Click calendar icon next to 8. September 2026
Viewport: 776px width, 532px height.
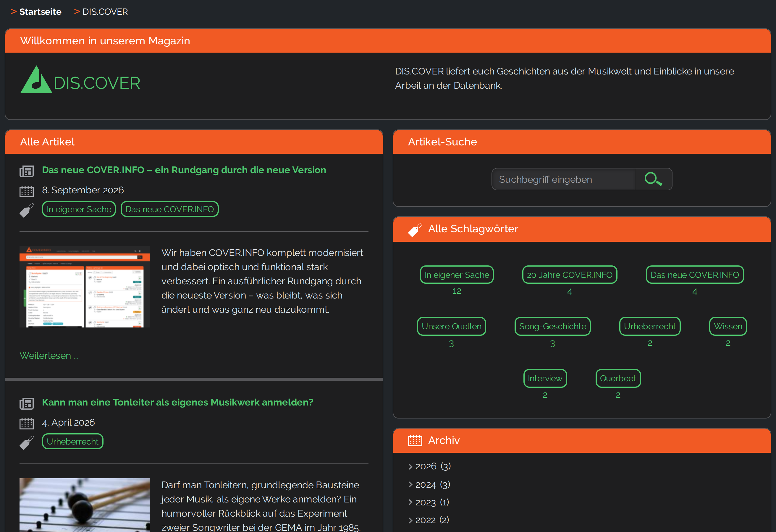click(x=26, y=191)
